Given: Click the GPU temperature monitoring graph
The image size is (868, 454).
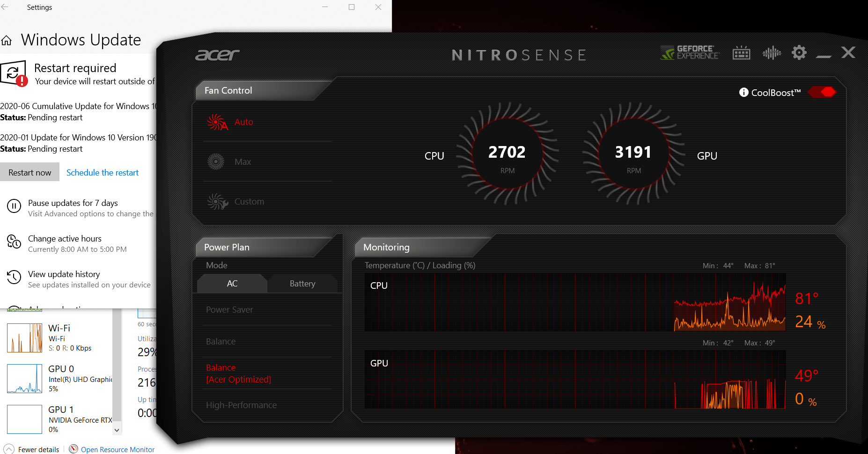Looking at the screenshot, I should tap(575, 380).
